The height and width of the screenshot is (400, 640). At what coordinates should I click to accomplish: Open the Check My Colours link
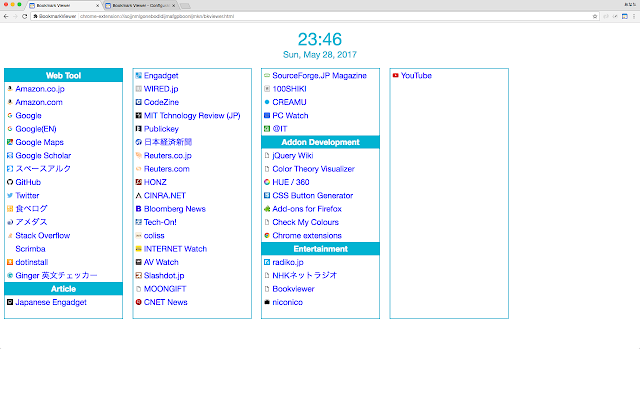tap(305, 222)
